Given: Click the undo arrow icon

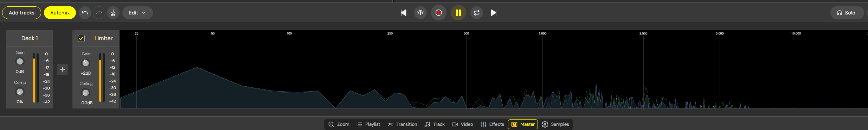Looking at the screenshot, I should click(85, 13).
